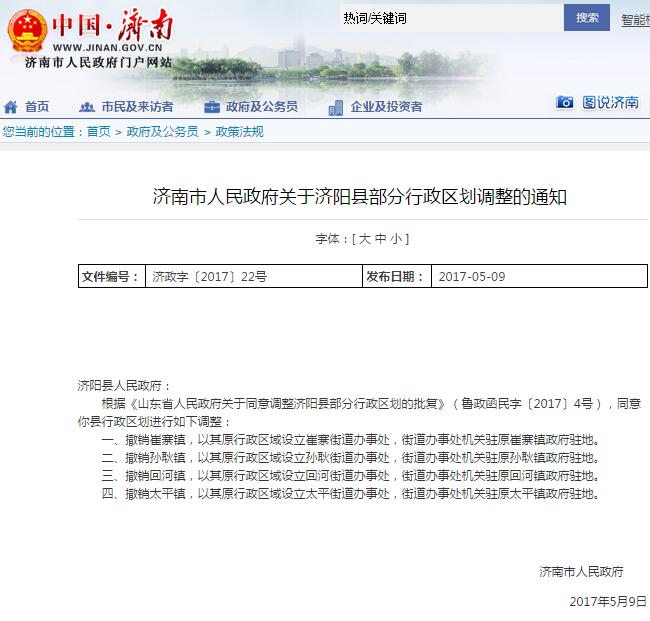Set font size to 小 (small)
This screenshot has height=621, width=650.
point(395,239)
